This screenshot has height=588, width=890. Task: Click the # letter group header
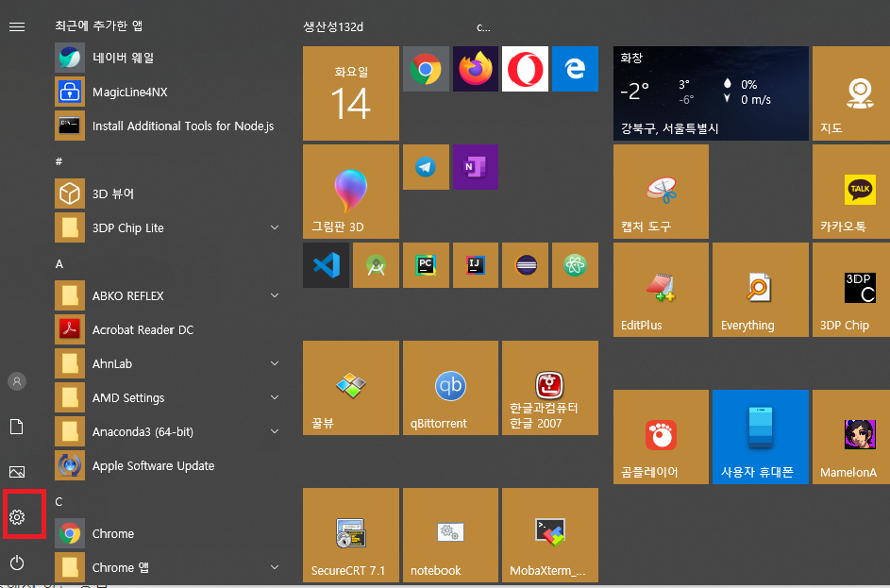[x=59, y=161]
